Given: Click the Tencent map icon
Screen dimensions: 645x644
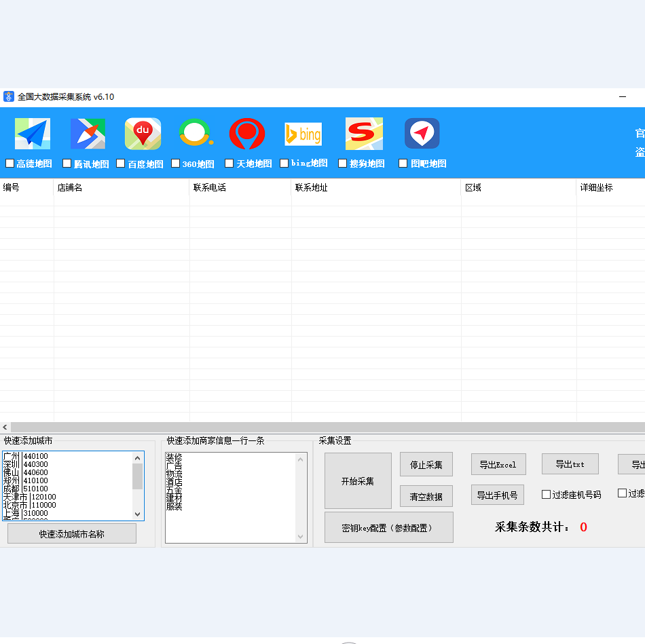Looking at the screenshot, I should tap(88, 134).
